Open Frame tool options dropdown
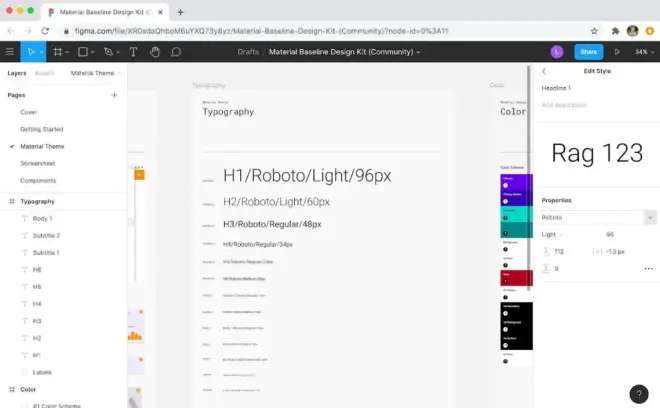The image size is (660, 408). (67, 52)
